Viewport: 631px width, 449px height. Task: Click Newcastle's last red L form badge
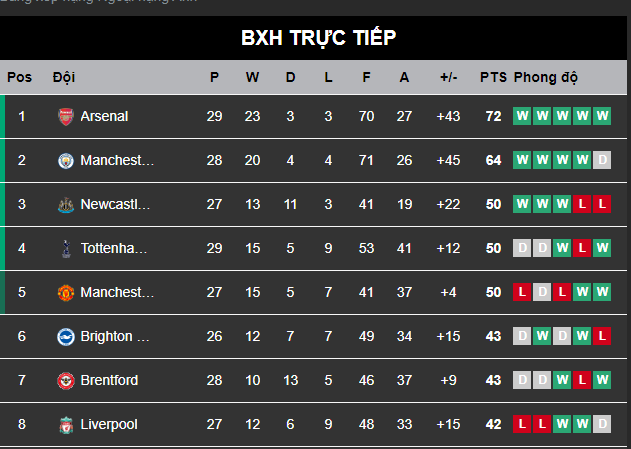602,204
